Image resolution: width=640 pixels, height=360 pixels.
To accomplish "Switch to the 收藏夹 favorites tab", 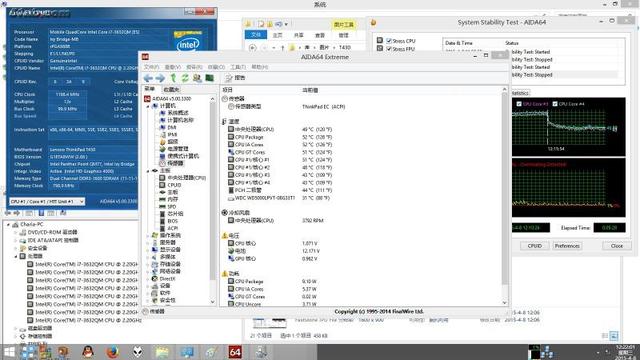I will tap(171, 89).
